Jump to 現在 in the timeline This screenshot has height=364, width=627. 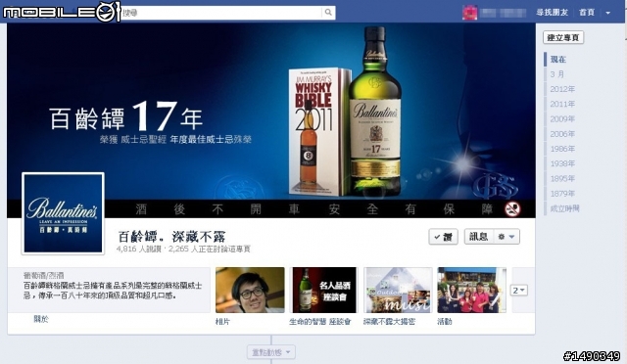click(x=558, y=60)
